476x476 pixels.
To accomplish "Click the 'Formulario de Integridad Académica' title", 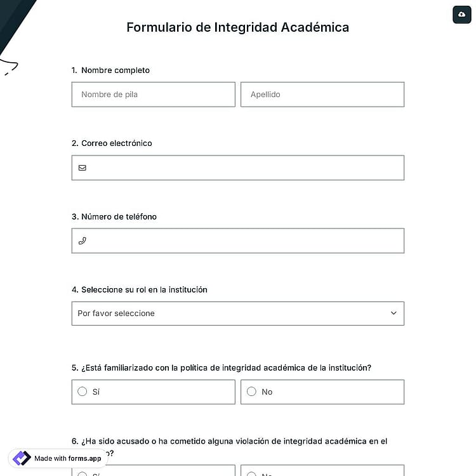I will point(238,27).
